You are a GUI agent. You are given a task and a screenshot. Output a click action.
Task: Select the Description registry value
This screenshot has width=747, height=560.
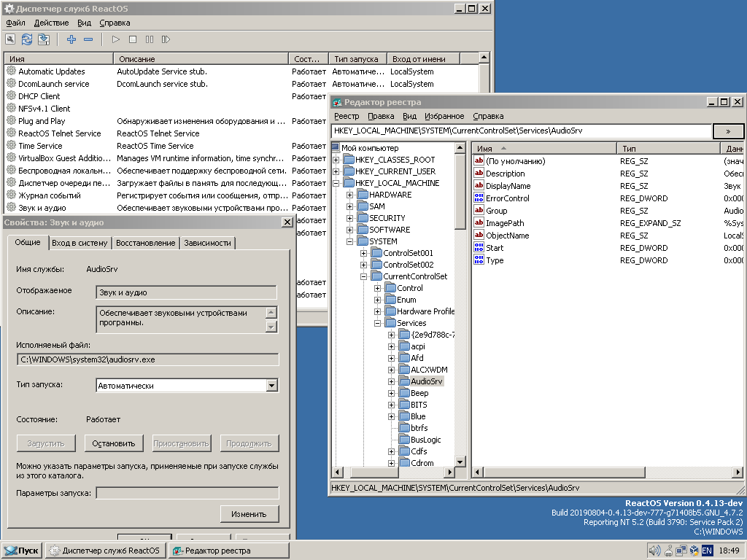tap(505, 174)
